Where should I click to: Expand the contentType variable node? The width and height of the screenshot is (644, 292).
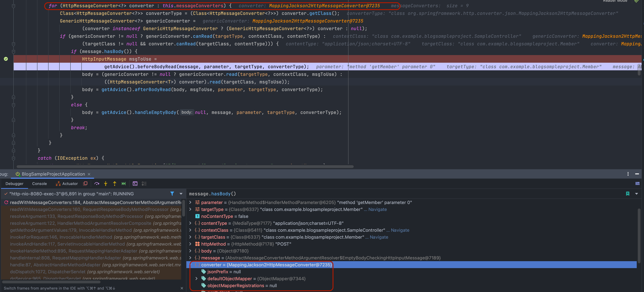click(x=190, y=223)
